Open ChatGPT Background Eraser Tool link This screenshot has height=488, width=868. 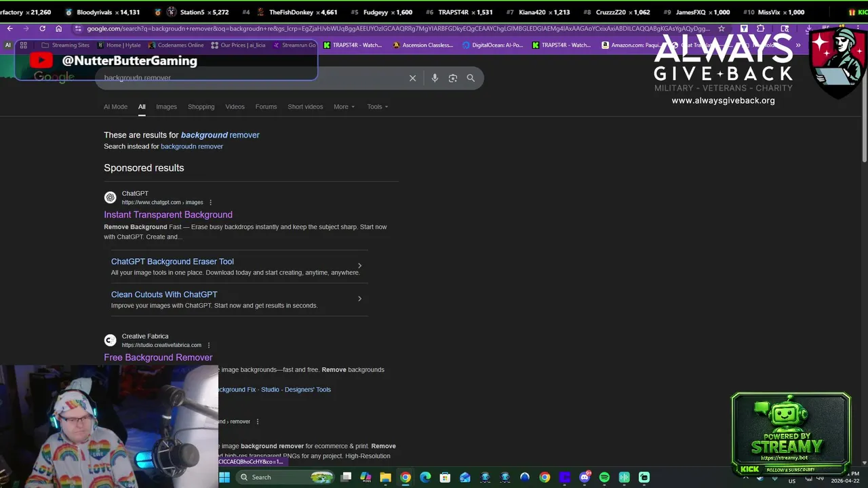coord(172,262)
